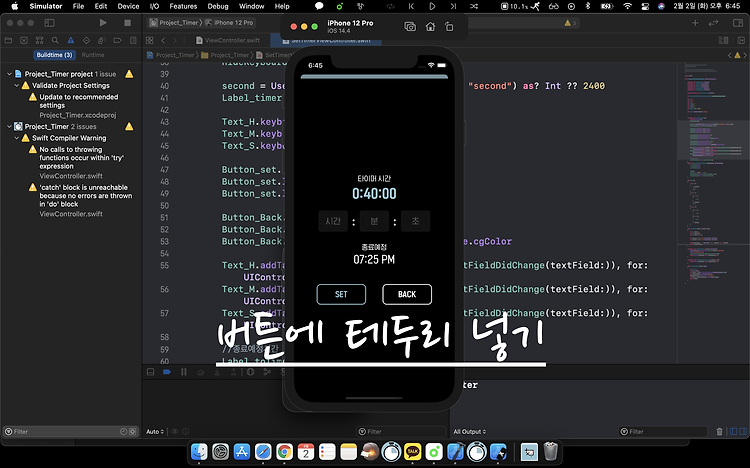Run the Xcode project with Play
Viewport: 750px width, 468px height.
[103, 22]
